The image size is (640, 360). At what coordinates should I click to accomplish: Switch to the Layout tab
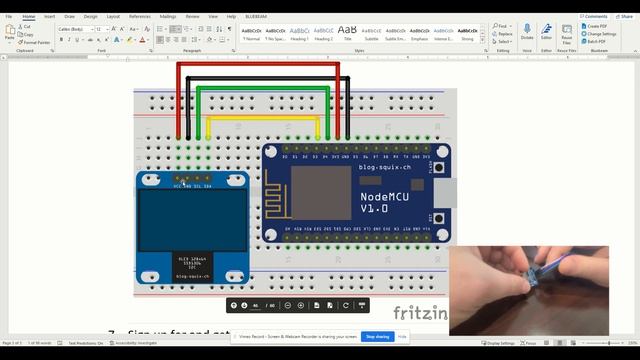113,17
